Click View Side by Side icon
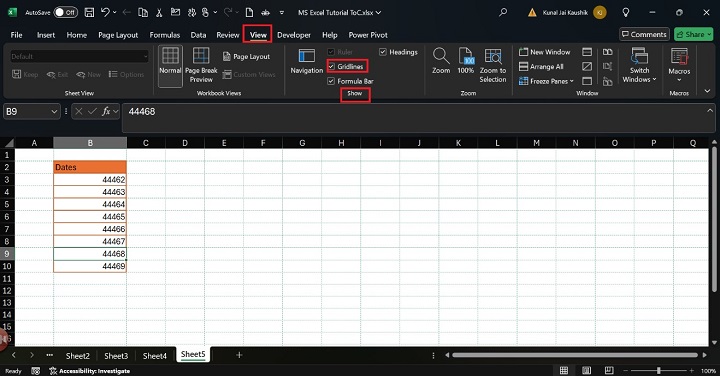 [608, 52]
